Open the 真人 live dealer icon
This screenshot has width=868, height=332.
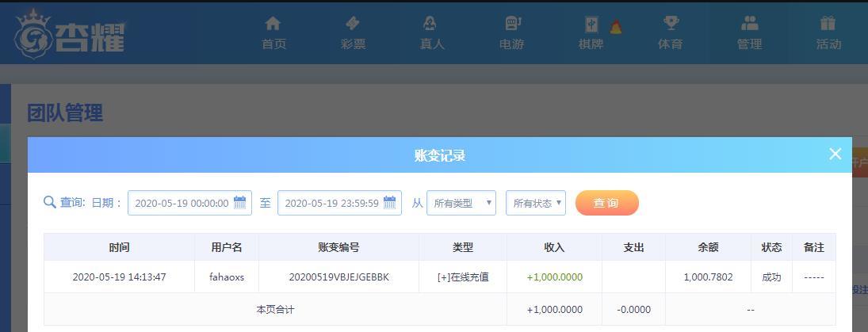(430, 23)
